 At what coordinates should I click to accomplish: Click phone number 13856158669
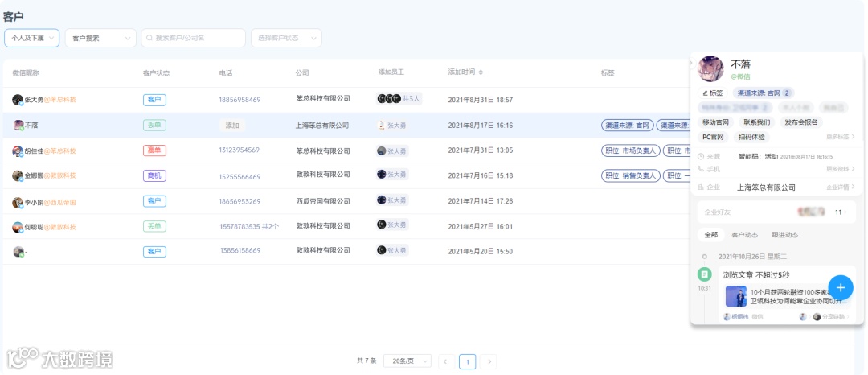[240, 250]
